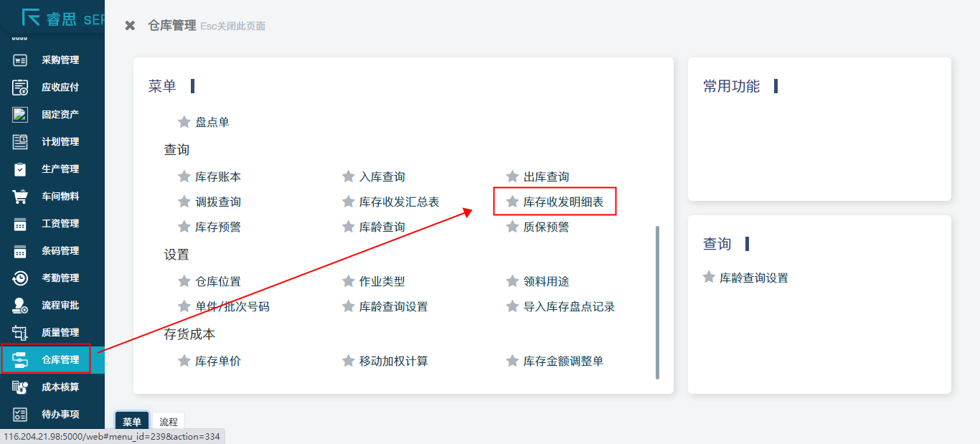Open 库存金额调整单 link
Viewport: 980px width, 444px height.
coord(563,361)
